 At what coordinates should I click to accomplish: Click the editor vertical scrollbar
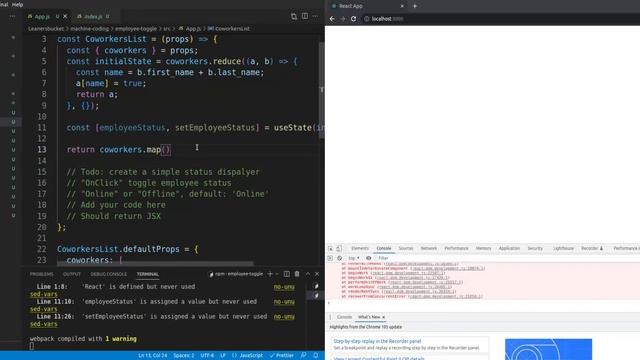tap(322, 90)
